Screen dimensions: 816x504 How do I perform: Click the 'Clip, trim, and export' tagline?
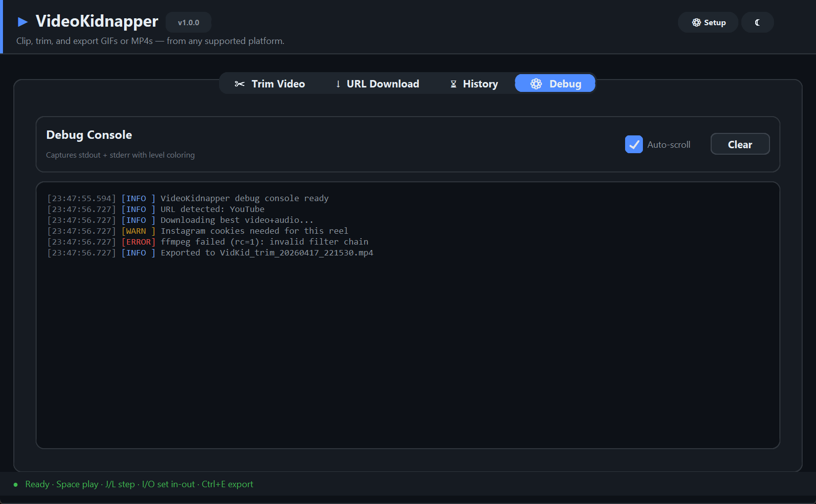(x=150, y=41)
